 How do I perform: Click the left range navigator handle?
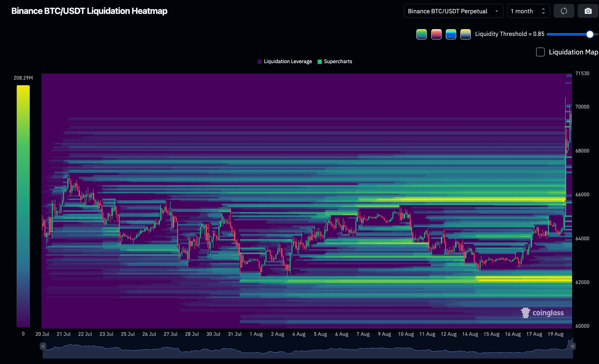tap(43, 346)
